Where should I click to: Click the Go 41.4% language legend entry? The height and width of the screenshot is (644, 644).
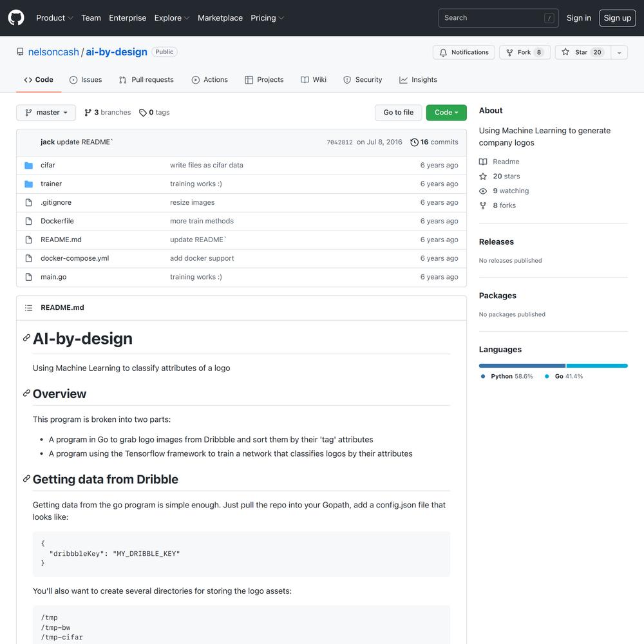click(564, 376)
